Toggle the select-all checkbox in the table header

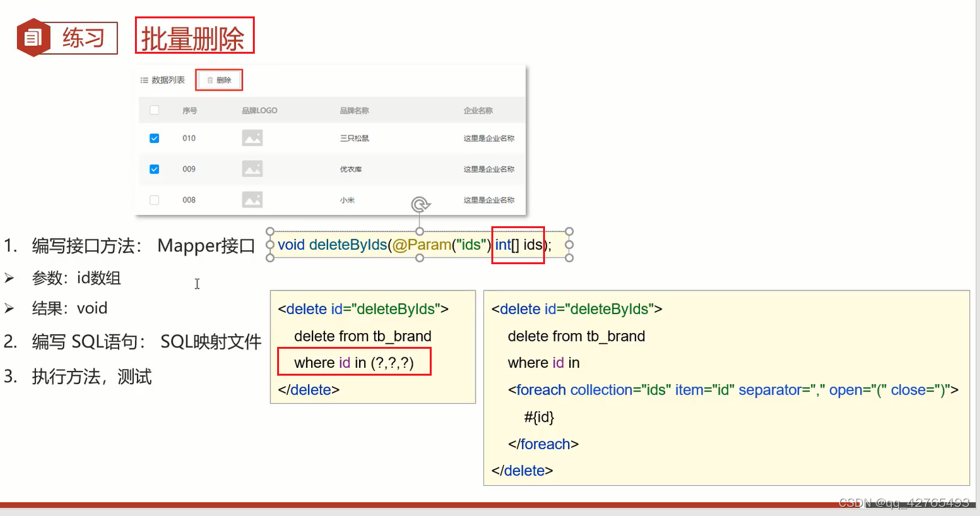click(155, 110)
